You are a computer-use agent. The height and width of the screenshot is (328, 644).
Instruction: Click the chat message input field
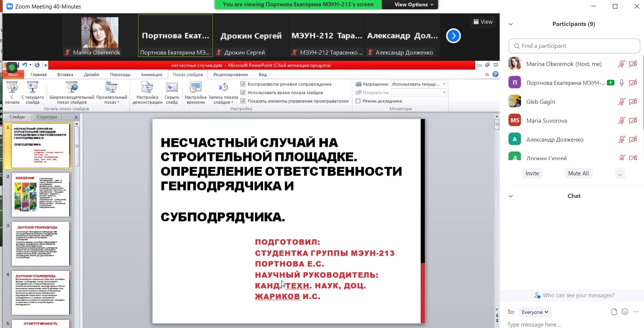571,324
